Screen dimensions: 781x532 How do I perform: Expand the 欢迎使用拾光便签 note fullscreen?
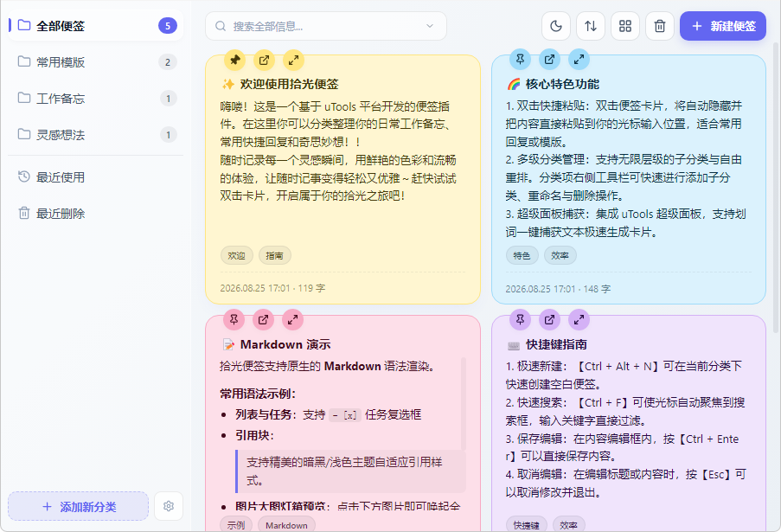[293, 61]
